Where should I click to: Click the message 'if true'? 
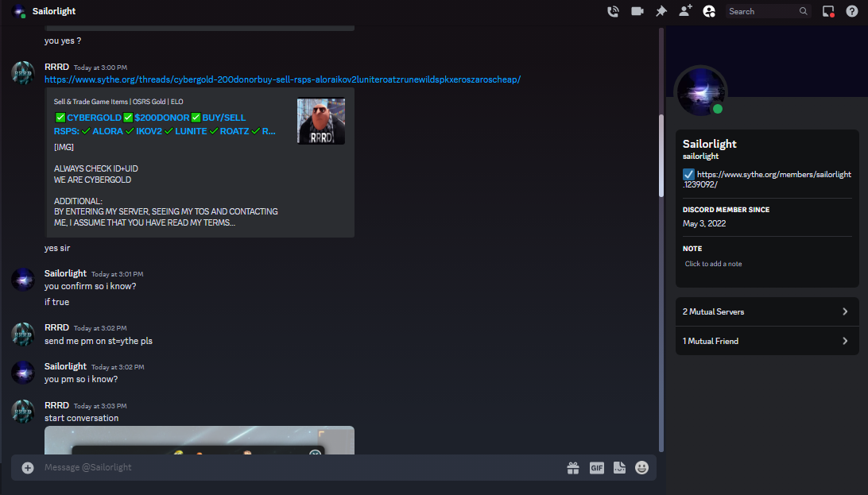pos(57,302)
